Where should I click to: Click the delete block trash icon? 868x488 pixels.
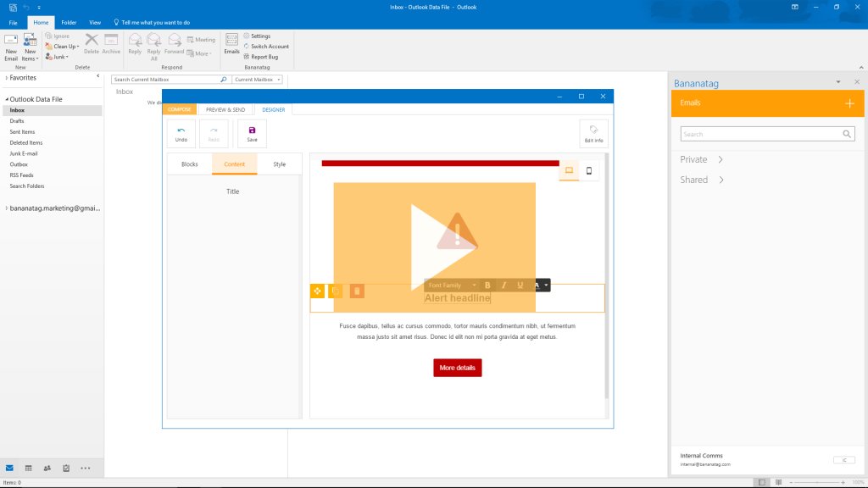(x=357, y=291)
